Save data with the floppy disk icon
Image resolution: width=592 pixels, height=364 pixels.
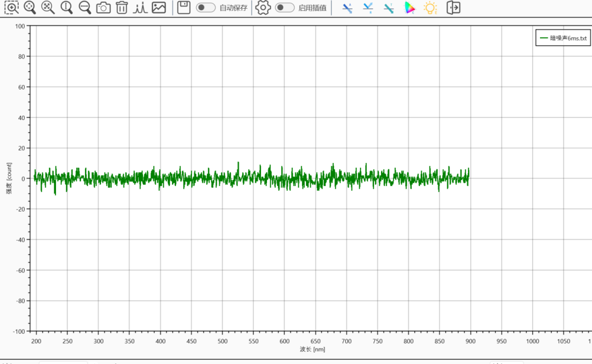click(184, 8)
